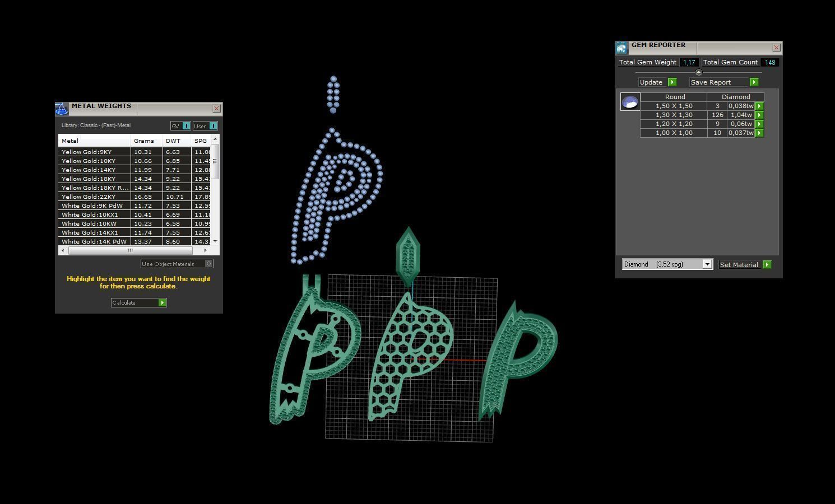Click the Round header in gem table
Image resolution: width=835 pixels, height=504 pixels.
click(x=675, y=97)
